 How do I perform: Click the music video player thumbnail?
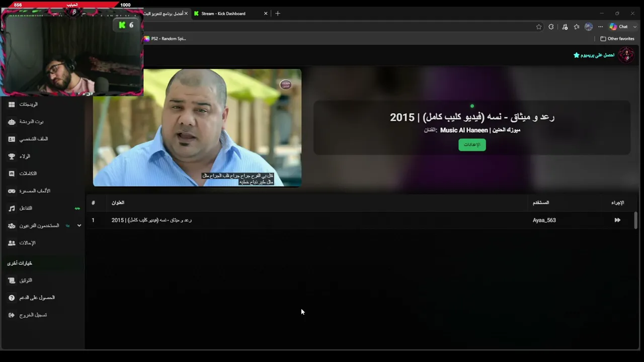coord(197,128)
